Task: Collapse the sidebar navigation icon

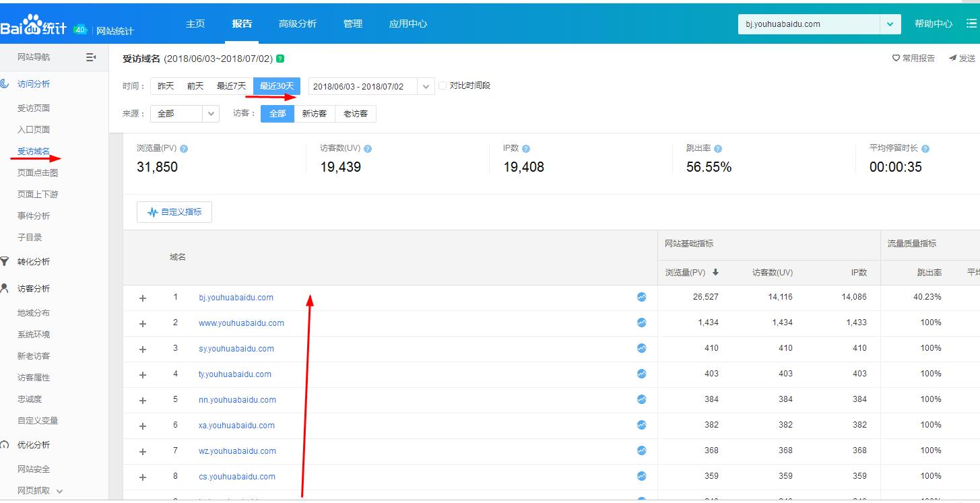Action: point(91,57)
